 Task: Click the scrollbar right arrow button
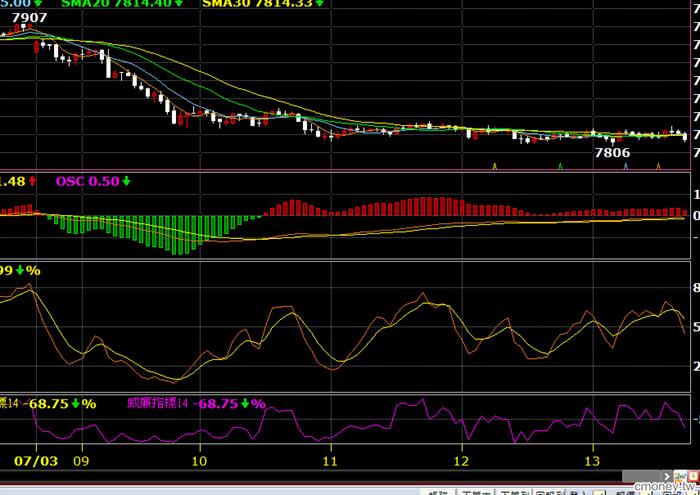click(x=668, y=477)
